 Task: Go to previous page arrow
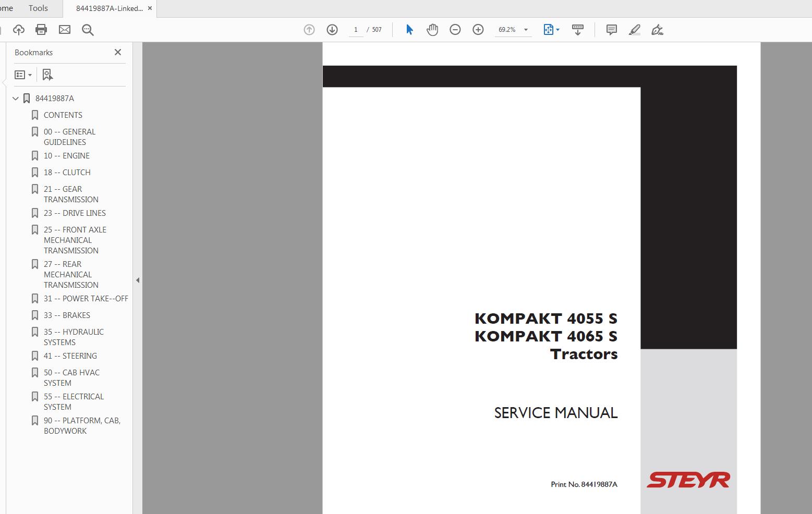[309, 30]
